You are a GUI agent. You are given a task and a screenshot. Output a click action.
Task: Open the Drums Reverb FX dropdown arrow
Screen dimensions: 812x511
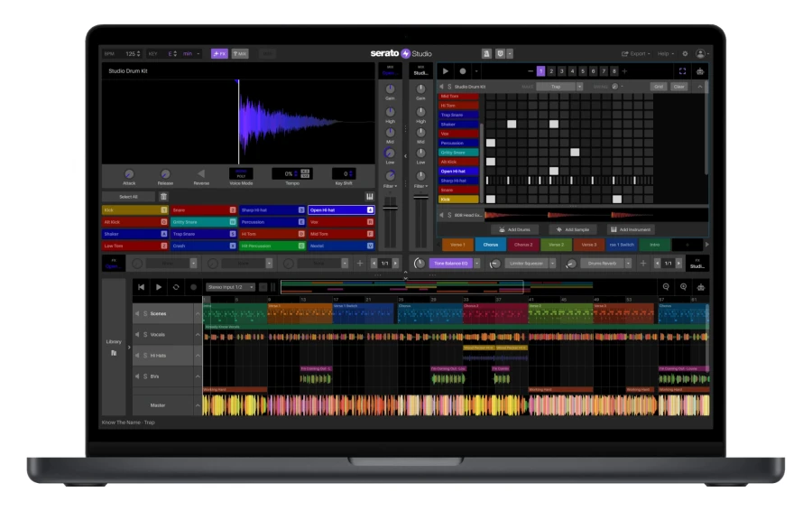click(628, 264)
